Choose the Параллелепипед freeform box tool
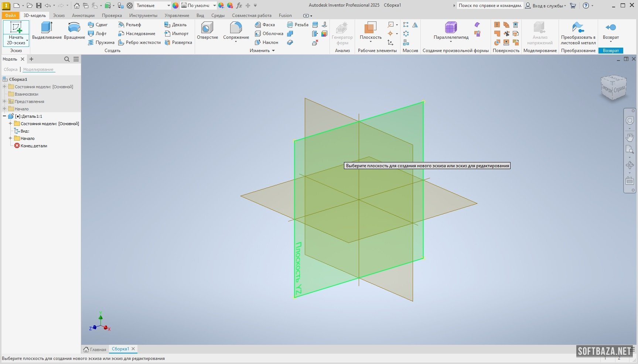Screen dimensions: 638x364 [x=451, y=28]
